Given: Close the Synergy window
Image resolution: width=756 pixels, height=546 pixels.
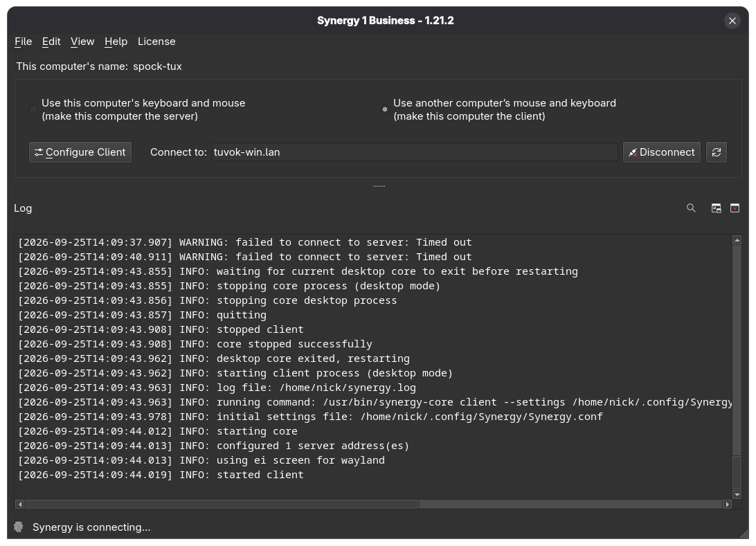Looking at the screenshot, I should (732, 21).
